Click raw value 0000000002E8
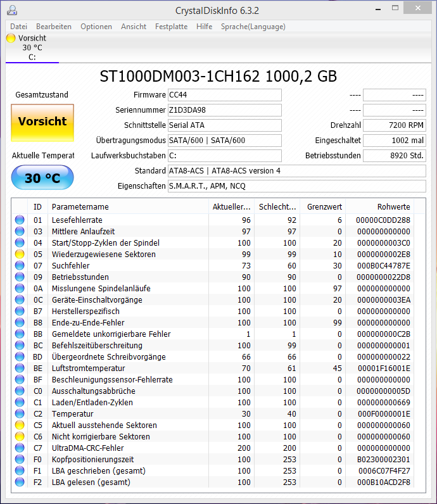437x504 pixels. tap(384, 255)
